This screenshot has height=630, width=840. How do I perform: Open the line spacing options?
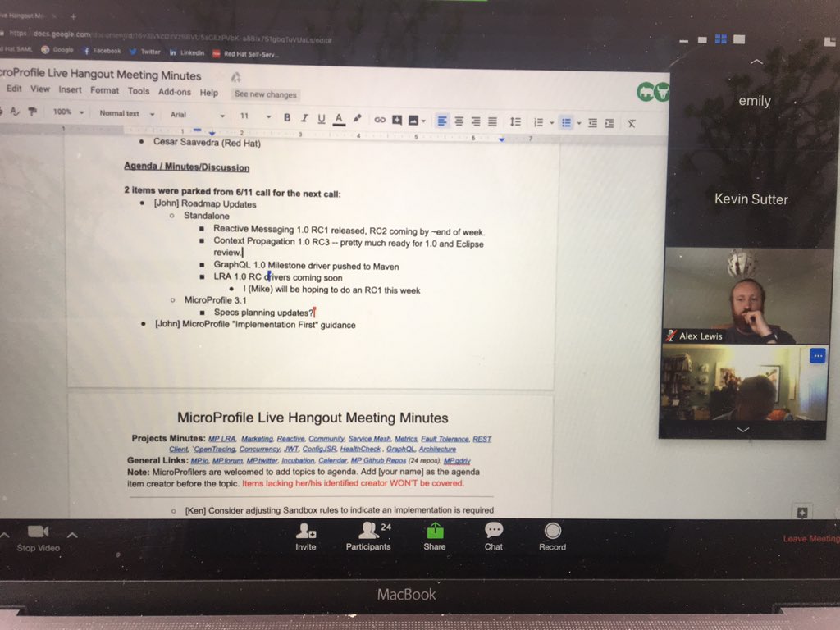click(x=515, y=121)
